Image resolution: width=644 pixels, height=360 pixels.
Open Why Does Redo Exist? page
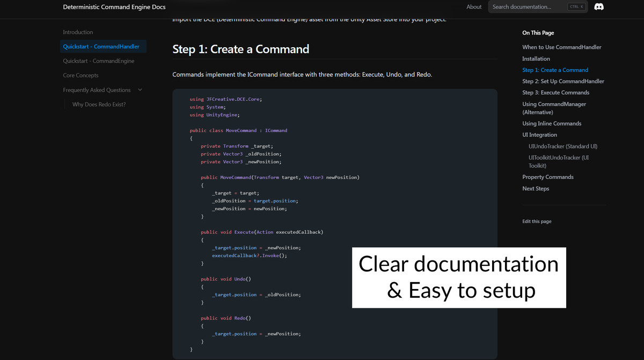[x=99, y=104]
